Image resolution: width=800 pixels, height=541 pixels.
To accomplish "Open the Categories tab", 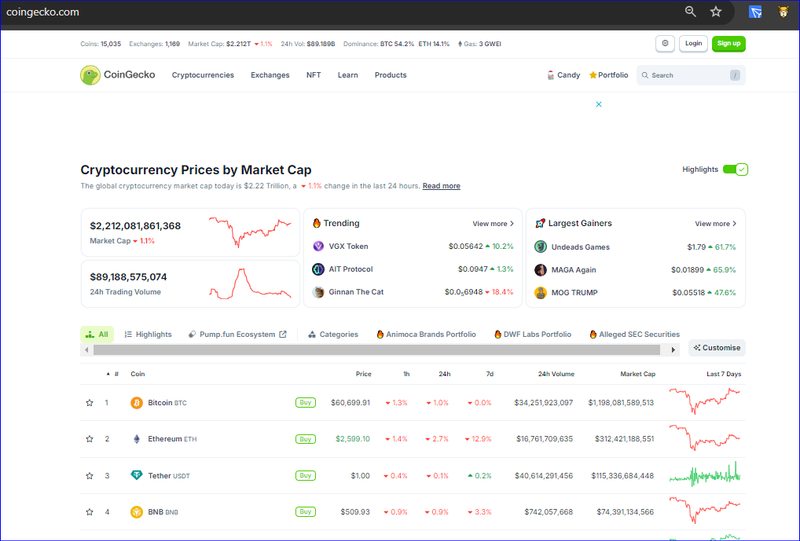I will coord(333,334).
